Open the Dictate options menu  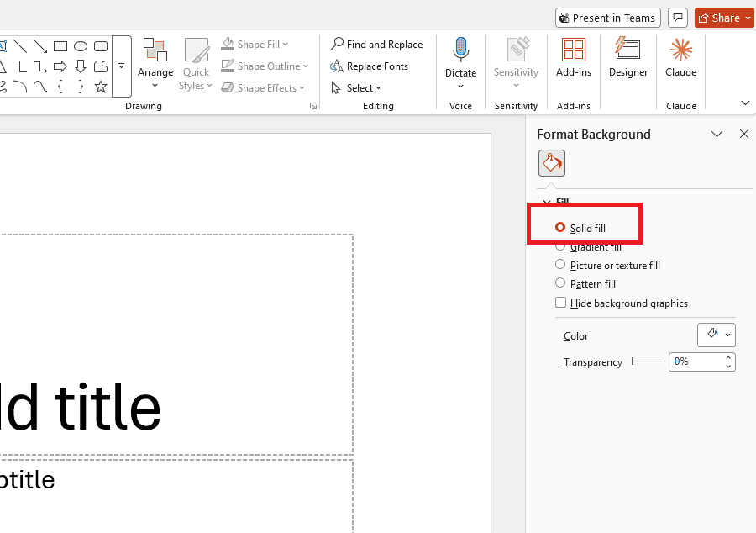(x=460, y=87)
